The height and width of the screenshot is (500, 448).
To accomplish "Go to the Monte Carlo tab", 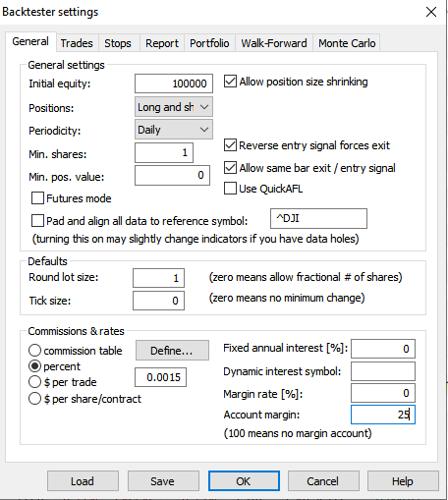I will pyautogui.click(x=347, y=43).
